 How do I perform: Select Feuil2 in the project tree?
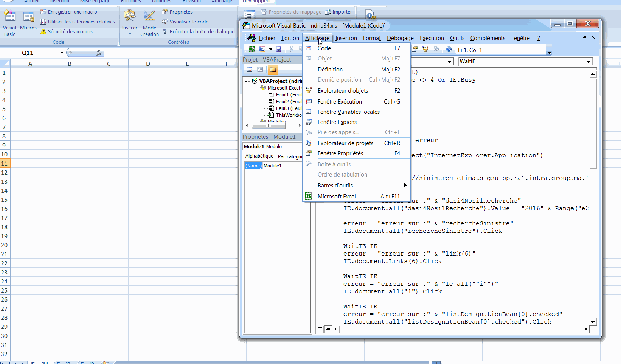[285, 102]
